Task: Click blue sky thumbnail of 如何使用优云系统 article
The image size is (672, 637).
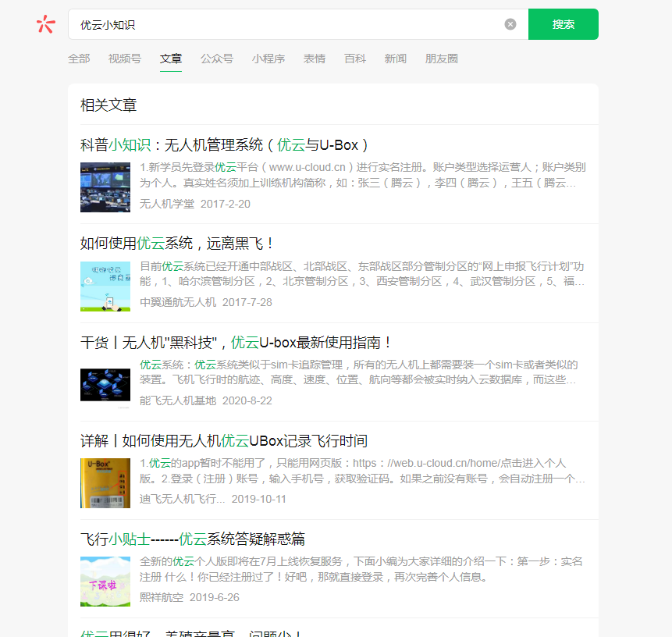Action: (x=105, y=286)
